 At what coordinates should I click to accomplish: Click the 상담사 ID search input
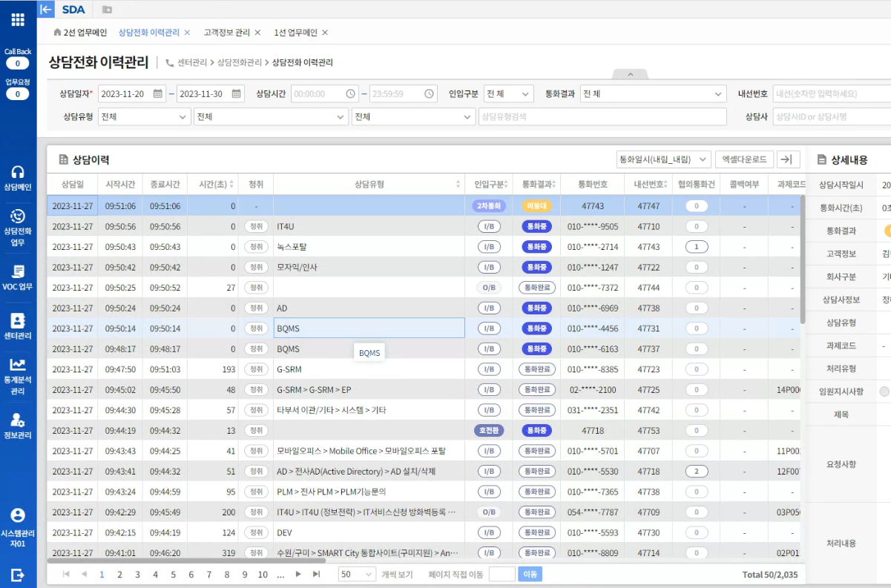(x=832, y=116)
